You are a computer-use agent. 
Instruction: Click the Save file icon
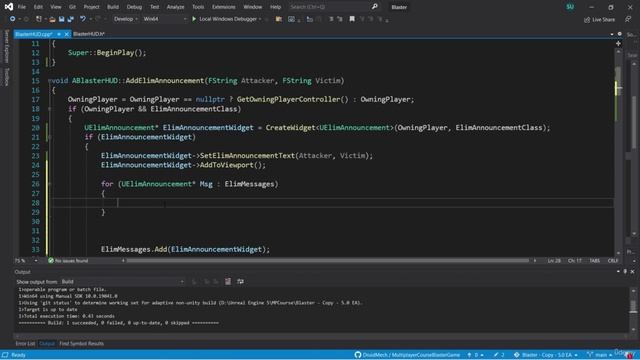coord(61,19)
